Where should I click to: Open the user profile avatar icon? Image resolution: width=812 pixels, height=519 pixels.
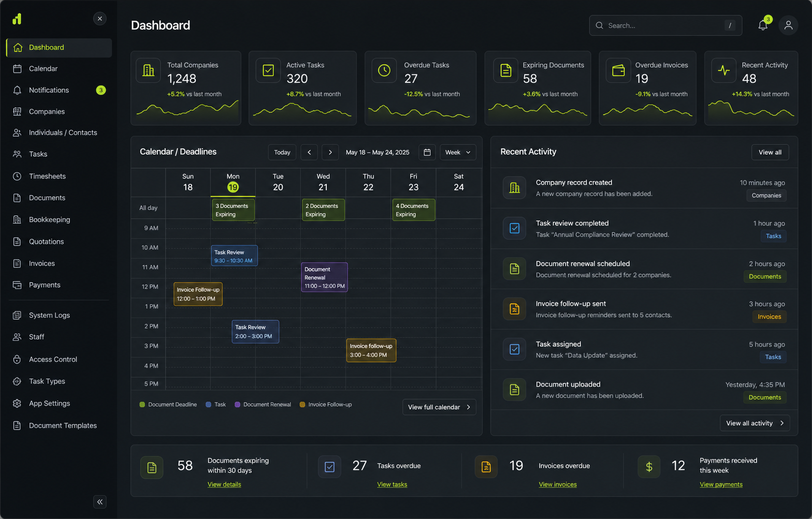tap(788, 25)
